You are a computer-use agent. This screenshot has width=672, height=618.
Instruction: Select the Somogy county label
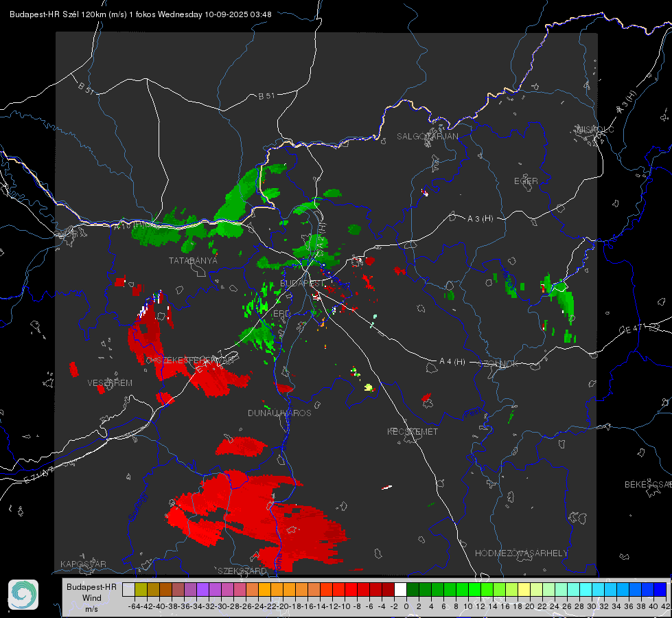138,506
